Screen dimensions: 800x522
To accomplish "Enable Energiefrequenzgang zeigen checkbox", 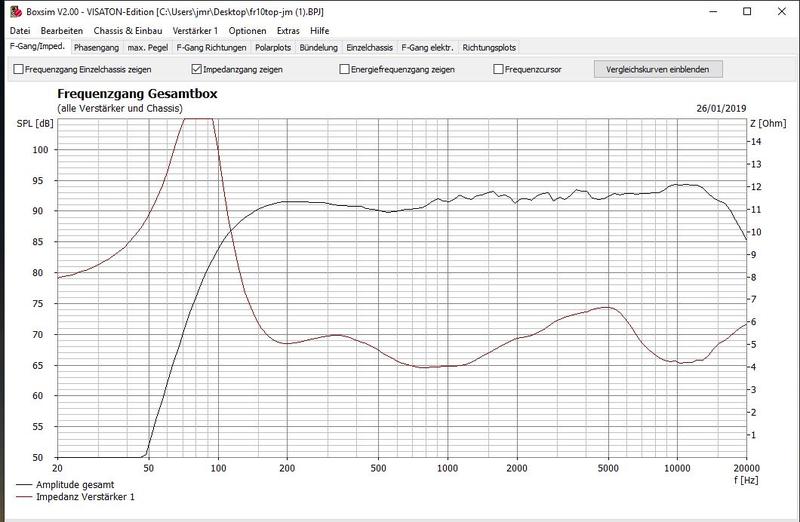I will click(345, 70).
